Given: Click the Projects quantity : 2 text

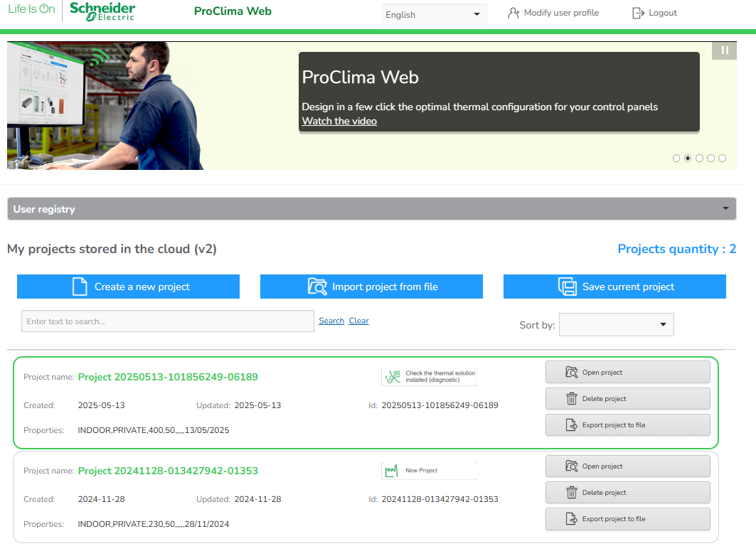Looking at the screenshot, I should click(677, 249).
